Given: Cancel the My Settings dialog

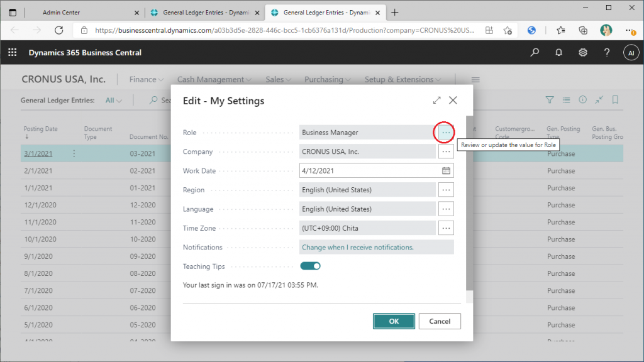Looking at the screenshot, I should [x=440, y=321].
